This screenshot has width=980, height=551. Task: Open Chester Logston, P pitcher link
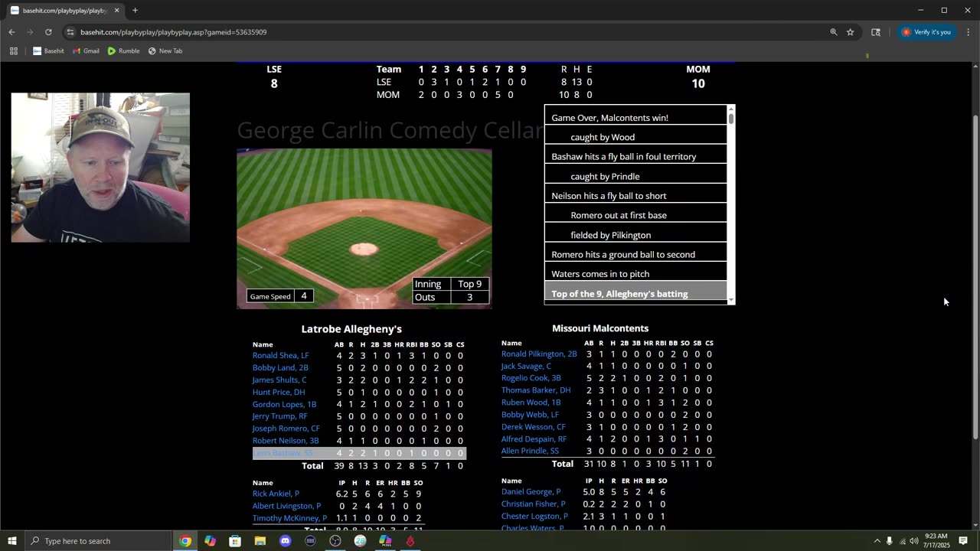(534, 517)
